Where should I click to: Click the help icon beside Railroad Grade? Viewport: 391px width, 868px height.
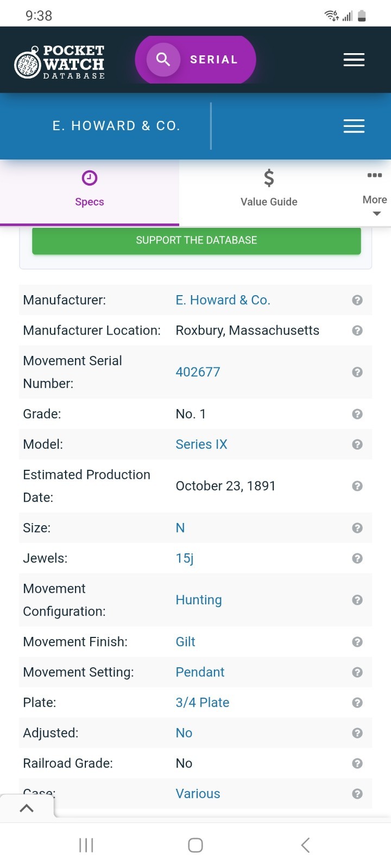point(357,763)
